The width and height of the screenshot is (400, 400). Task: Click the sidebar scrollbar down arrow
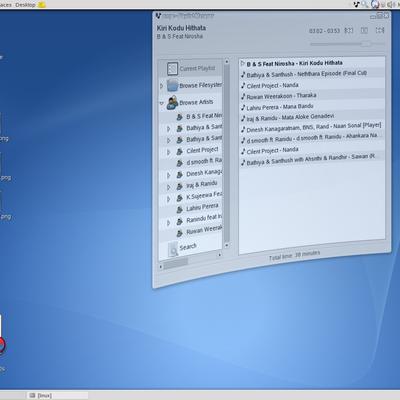point(227,245)
